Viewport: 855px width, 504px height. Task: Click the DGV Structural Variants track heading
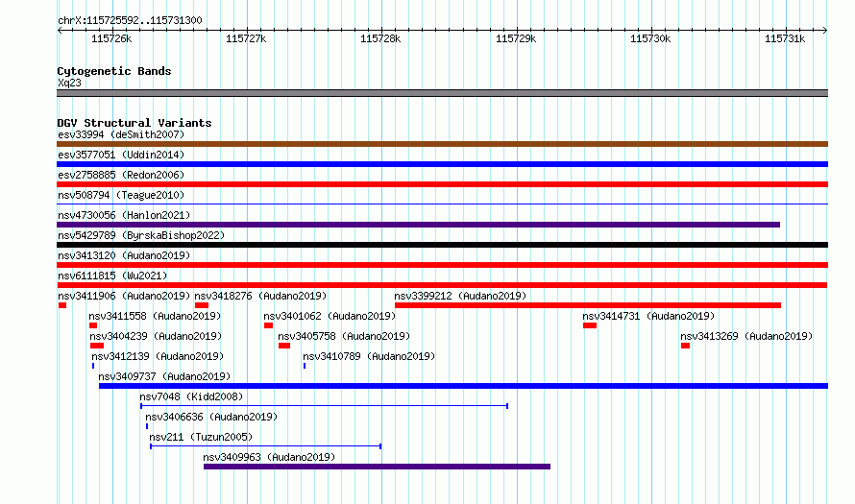(x=134, y=123)
